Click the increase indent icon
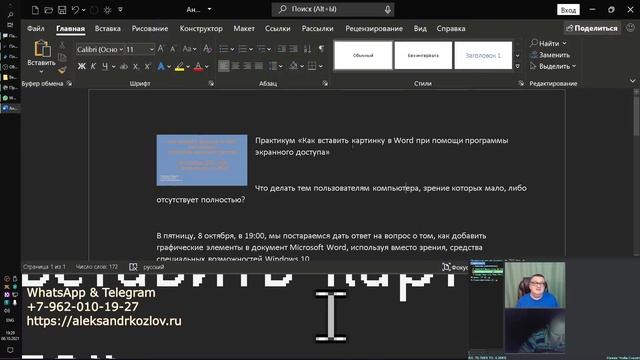The width and height of the screenshot is (640, 360). click(x=293, y=49)
